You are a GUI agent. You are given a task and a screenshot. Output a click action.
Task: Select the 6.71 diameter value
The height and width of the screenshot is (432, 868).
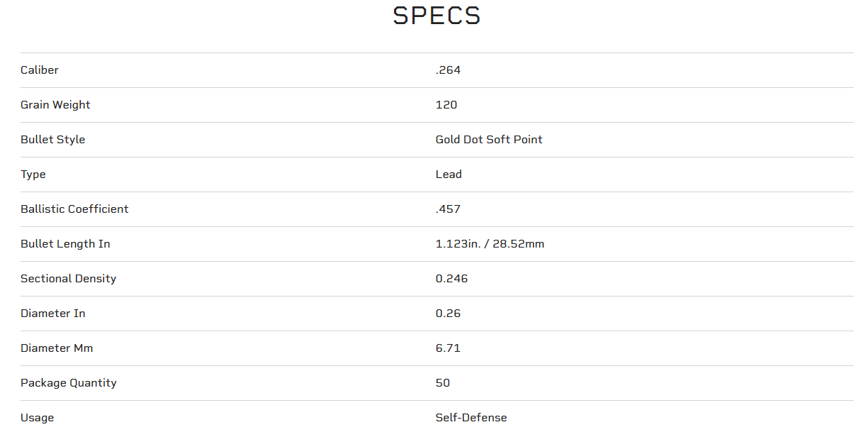click(x=448, y=348)
